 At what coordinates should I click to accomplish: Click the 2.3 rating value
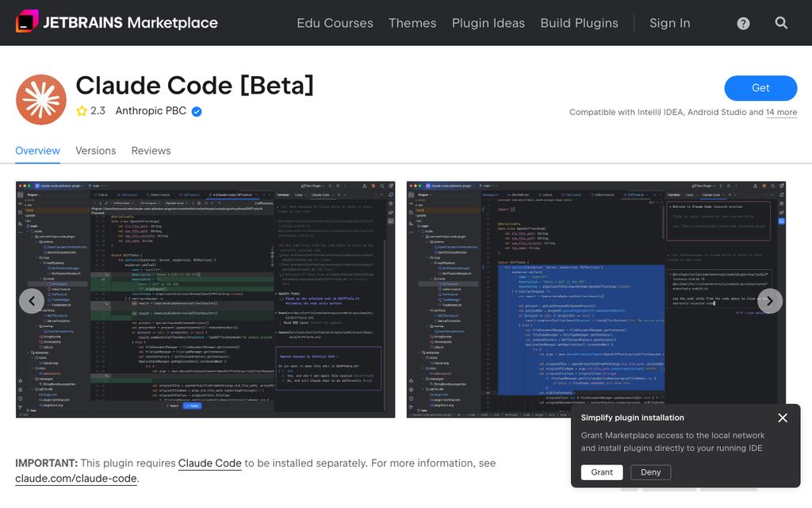[x=98, y=111]
